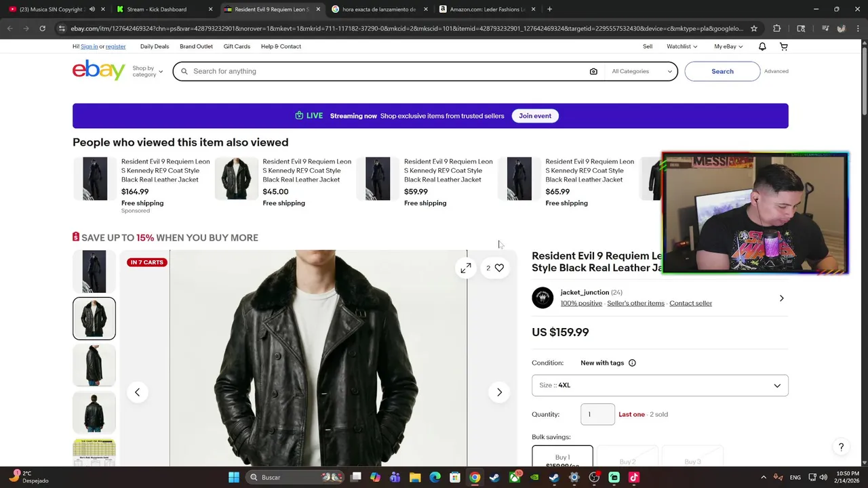Image resolution: width=868 pixels, height=488 pixels.
Task: Show previous product image arrow
Action: (137, 392)
